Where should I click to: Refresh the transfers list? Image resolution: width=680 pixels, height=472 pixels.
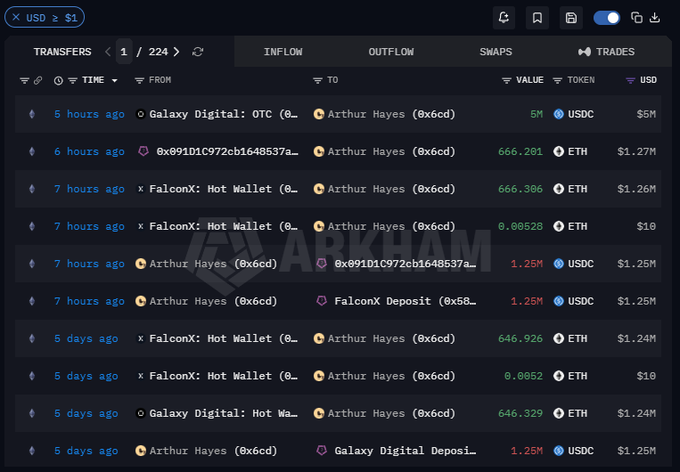pyautogui.click(x=198, y=52)
